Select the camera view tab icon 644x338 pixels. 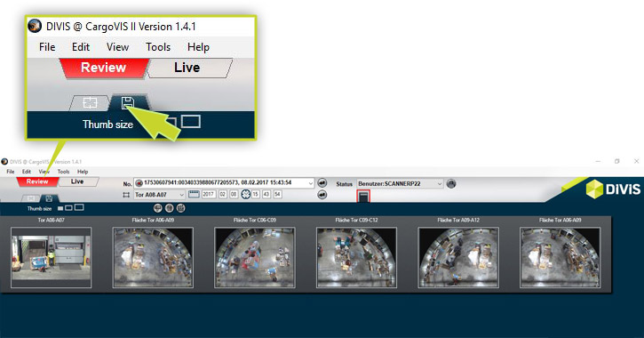30,198
